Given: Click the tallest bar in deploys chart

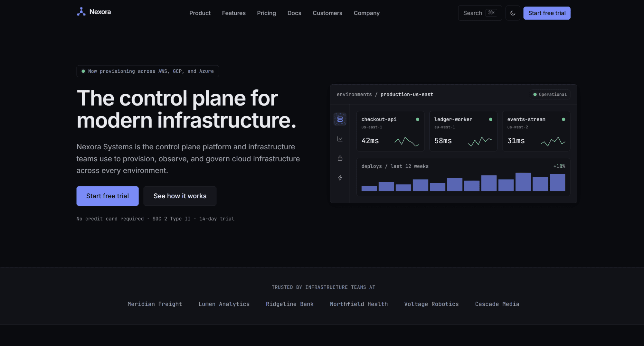Looking at the screenshot, I should (x=523, y=182).
